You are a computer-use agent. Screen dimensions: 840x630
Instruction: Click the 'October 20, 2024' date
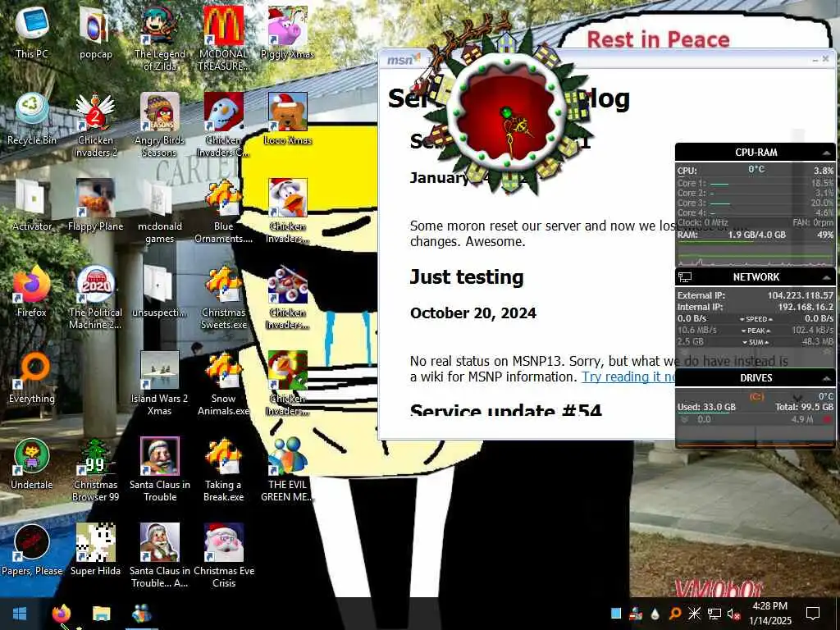click(473, 313)
